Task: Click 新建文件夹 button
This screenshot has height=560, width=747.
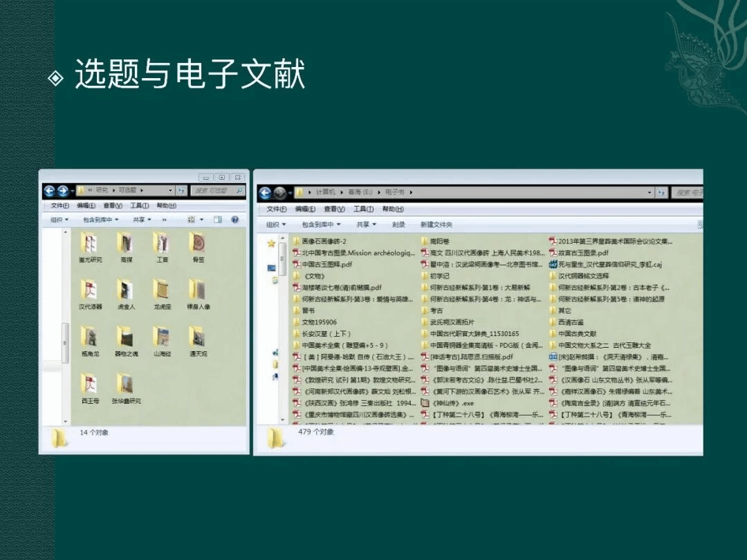Action: (x=436, y=225)
